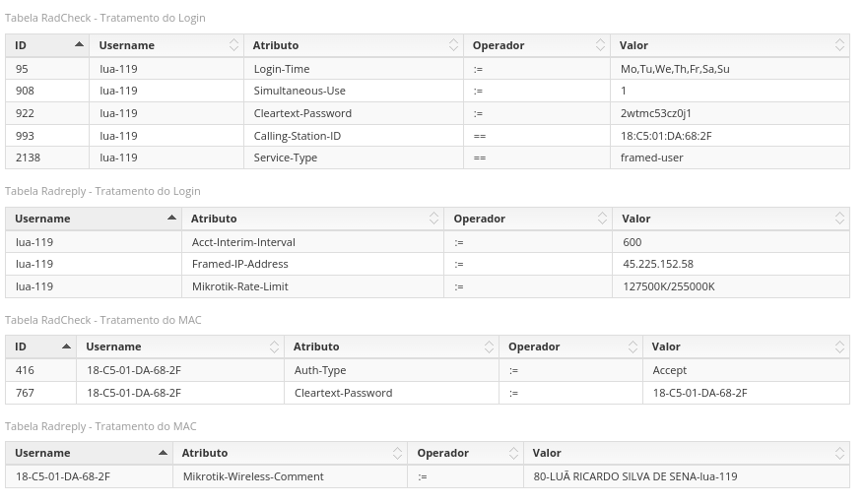866x504 pixels.
Task: Select the Calling-Station-ID attribute cell
Action: [354, 136]
